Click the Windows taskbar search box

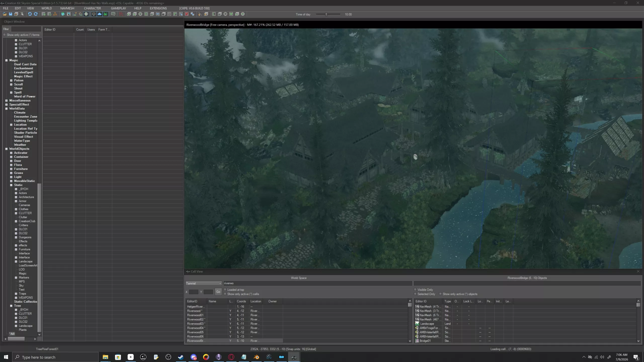tap(55, 357)
